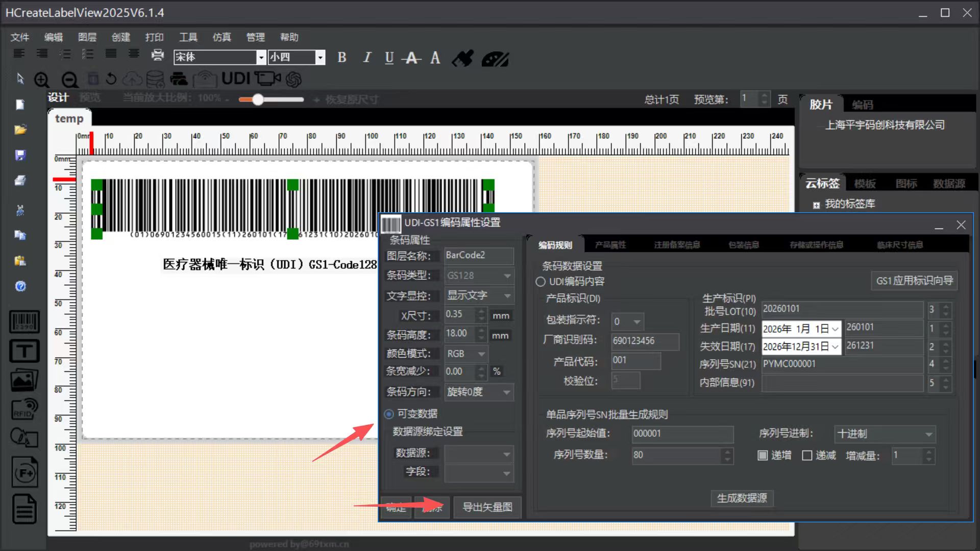Click the UDI toolbar icon
Viewport: 980px width, 551px height.
[235, 79]
